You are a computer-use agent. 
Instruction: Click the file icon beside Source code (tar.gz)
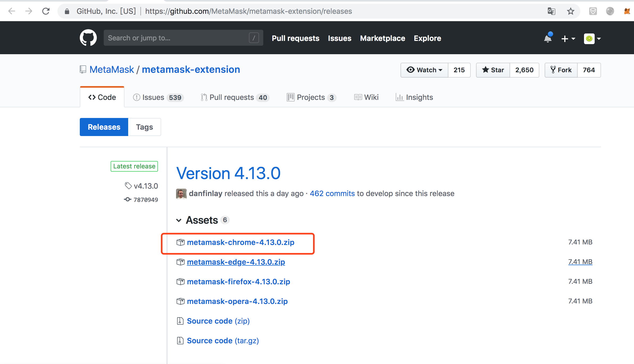180,341
